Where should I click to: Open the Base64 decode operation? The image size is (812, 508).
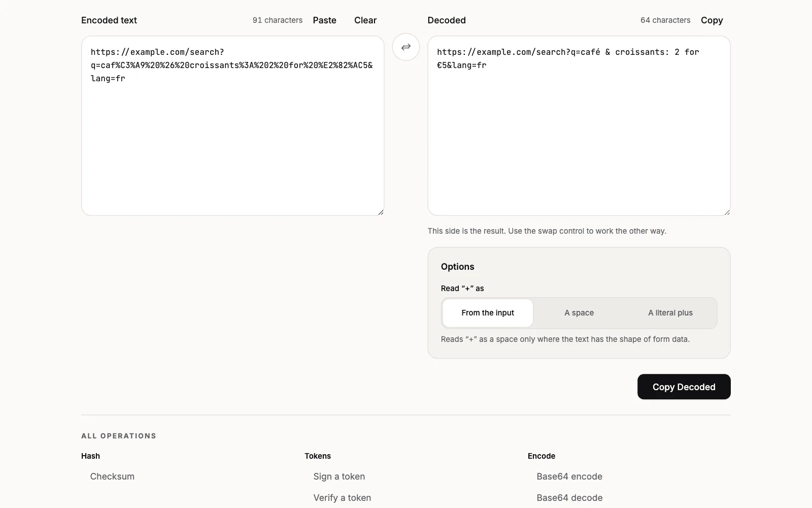click(569, 498)
